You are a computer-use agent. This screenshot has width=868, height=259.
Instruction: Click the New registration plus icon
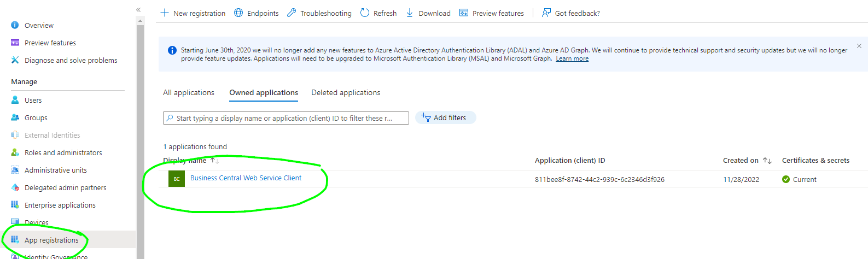(165, 13)
